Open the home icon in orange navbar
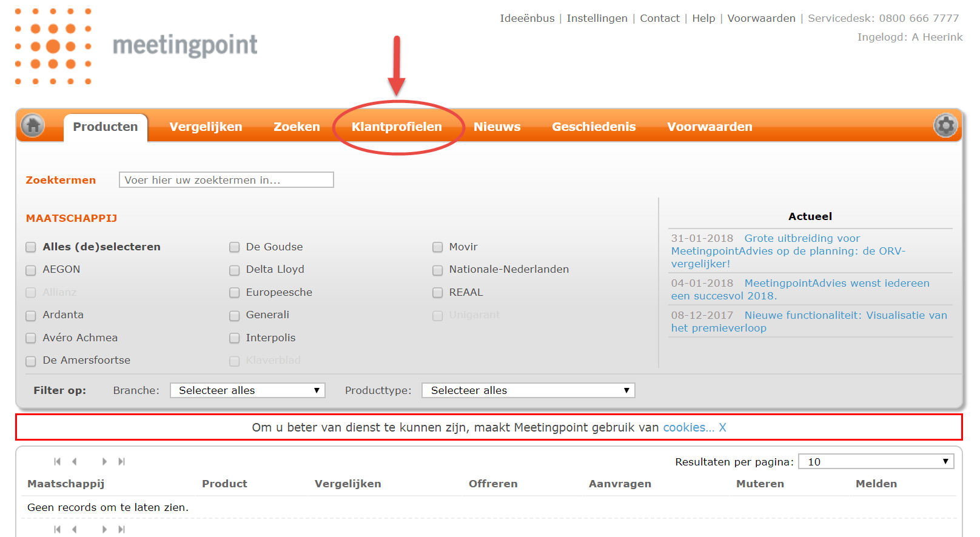 (33, 125)
